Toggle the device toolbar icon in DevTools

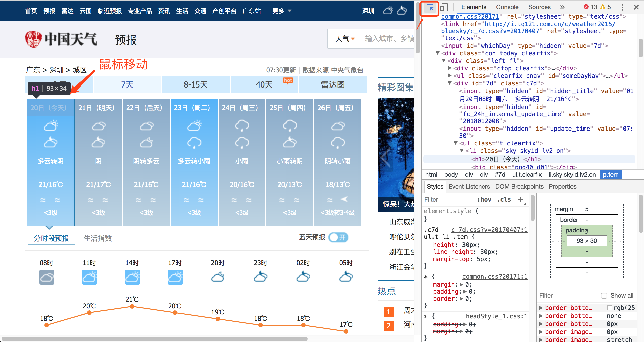coord(444,7)
